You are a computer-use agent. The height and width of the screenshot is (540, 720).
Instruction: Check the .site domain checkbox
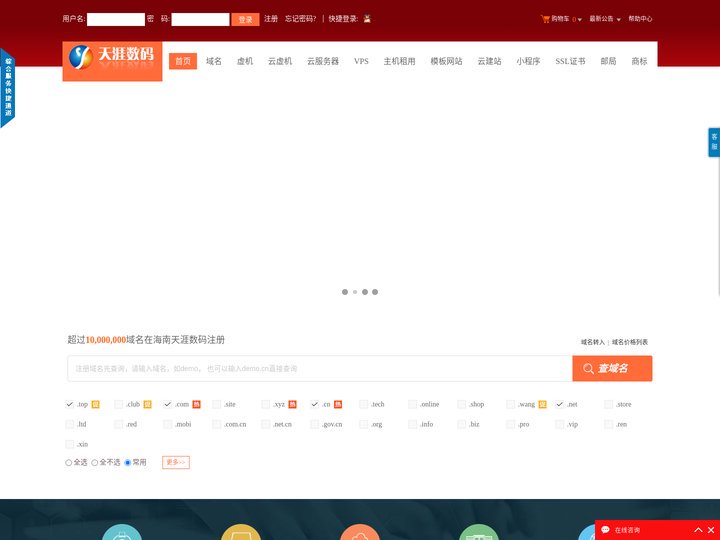217,404
